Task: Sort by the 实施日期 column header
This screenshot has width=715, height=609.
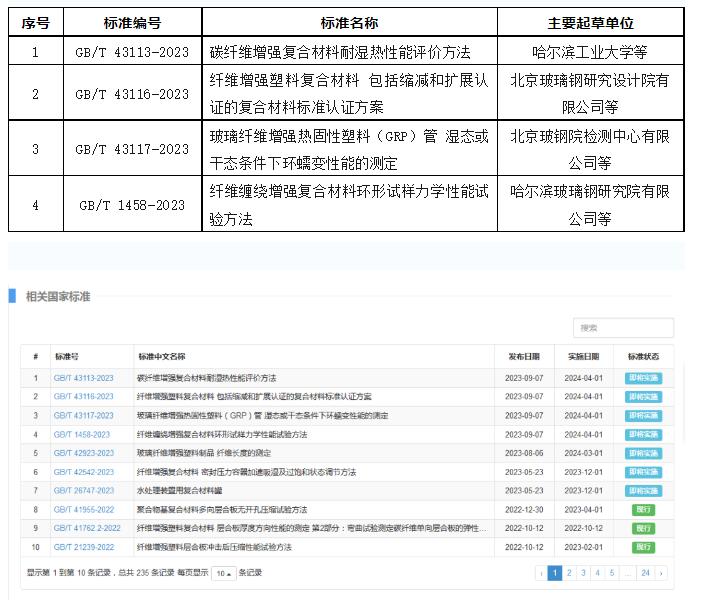Action: (x=582, y=357)
